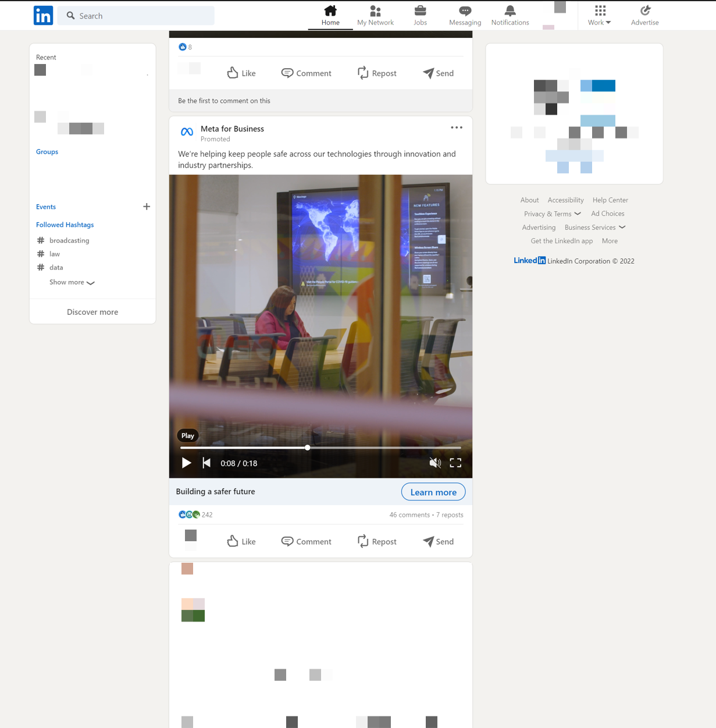Click the LinkedIn footer logo
Image resolution: width=716 pixels, height=728 pixels.
(x=529, y=260)
